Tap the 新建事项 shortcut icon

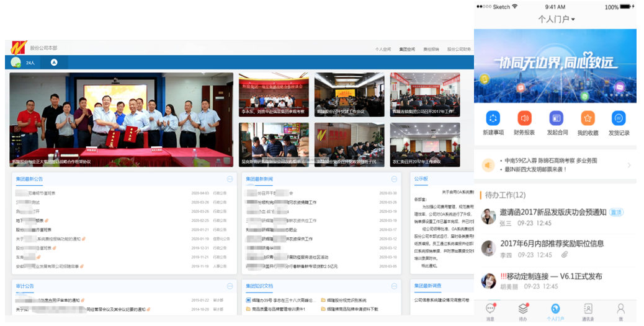pyautogui.click(x=493, y=118)
